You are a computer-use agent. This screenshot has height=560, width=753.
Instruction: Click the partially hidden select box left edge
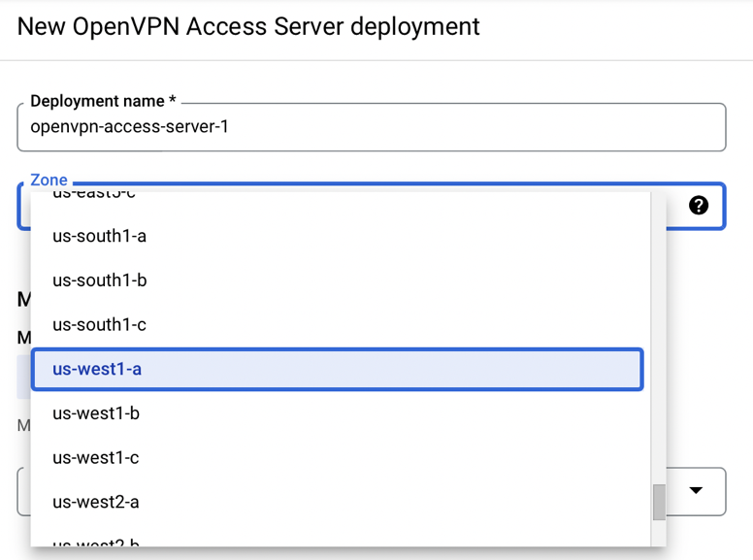[23, 492]
